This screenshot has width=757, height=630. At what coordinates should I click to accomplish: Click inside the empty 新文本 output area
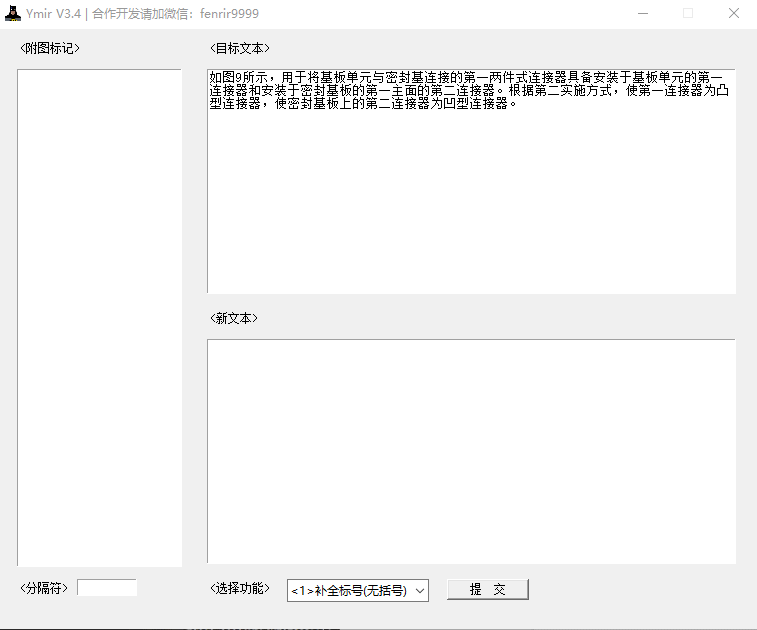(x=470, y=450)
